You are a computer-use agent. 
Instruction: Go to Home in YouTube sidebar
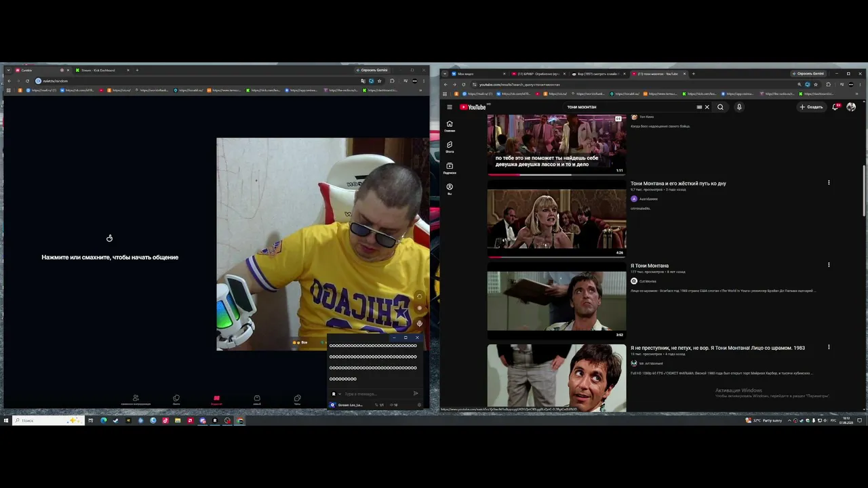[x=450, y=126]
